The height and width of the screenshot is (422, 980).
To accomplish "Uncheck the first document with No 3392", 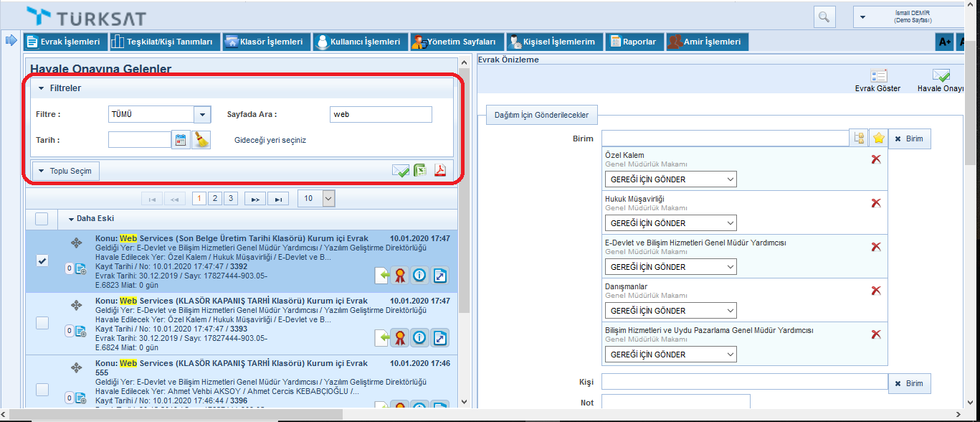I will [42, 261].
